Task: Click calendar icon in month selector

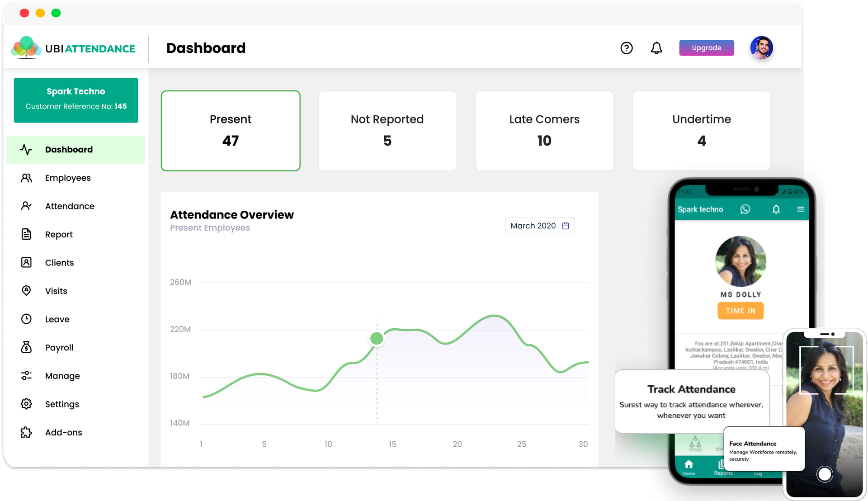Action: [566, 226]
